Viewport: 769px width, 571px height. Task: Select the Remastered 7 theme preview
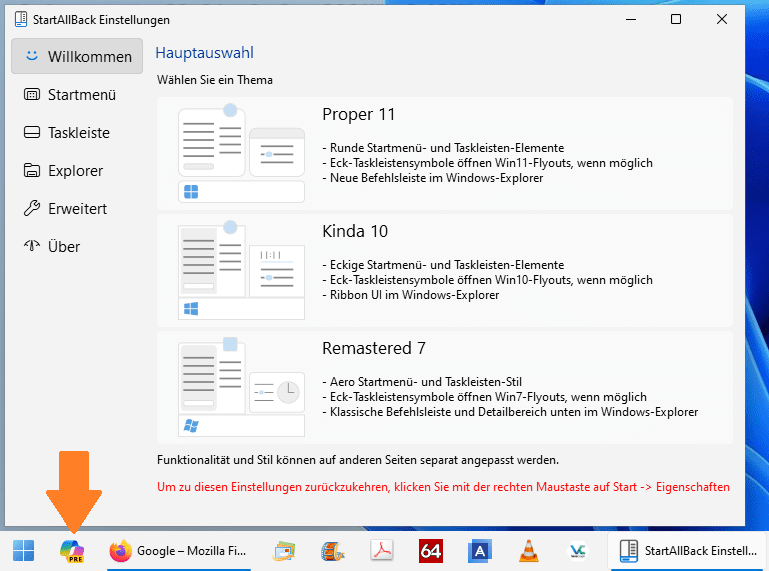(241, 387)
